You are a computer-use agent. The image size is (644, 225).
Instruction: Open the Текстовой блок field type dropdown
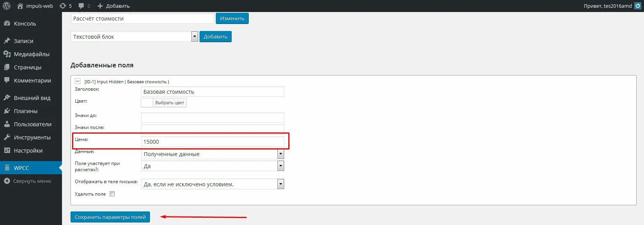[134, 36]
